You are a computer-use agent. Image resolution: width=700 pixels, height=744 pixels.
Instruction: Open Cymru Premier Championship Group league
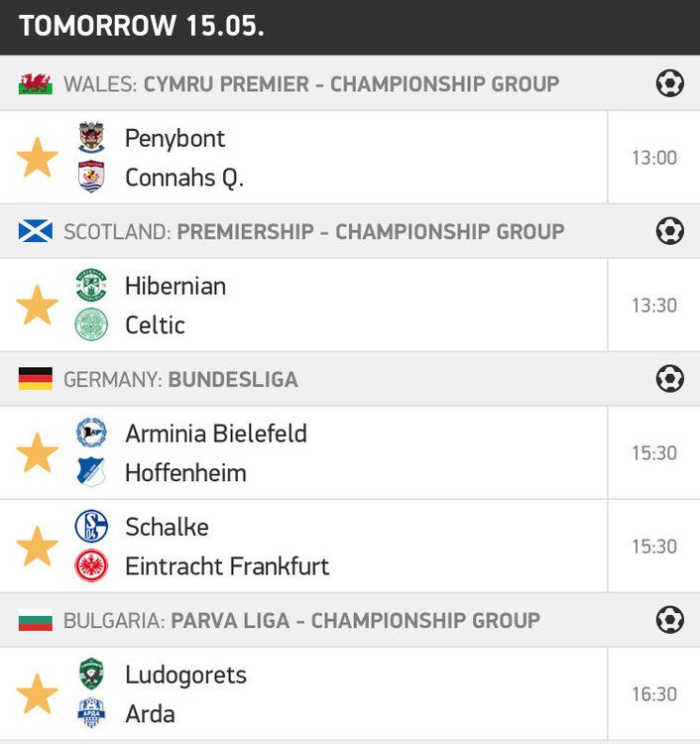351,83
